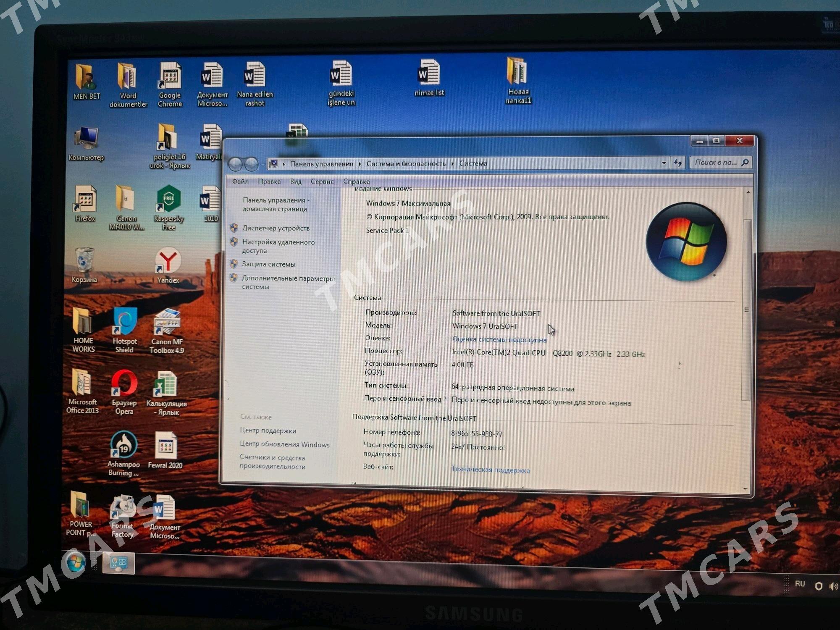Screen dimensions: 840x630
Task: Click Система и безопасность breadcrumb
Action: 406,164
